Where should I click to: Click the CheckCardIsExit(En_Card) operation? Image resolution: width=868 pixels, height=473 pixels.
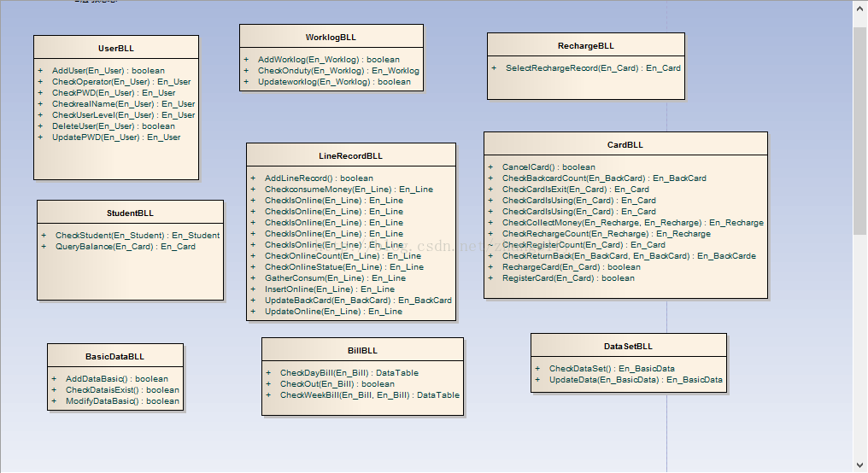tap(575, 190)
